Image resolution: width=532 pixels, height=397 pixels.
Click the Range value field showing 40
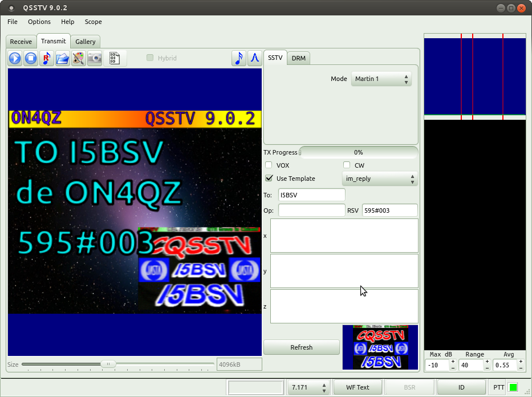[471, 365]
